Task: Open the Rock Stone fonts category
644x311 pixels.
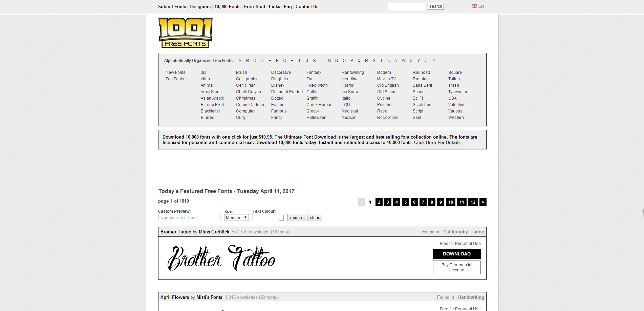Action: [x=388, y=118]
